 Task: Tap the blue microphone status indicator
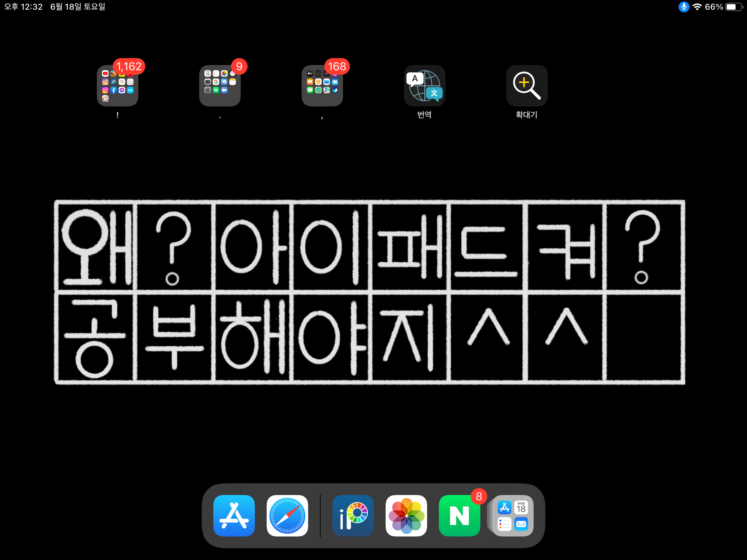click(x=684, y=7)
